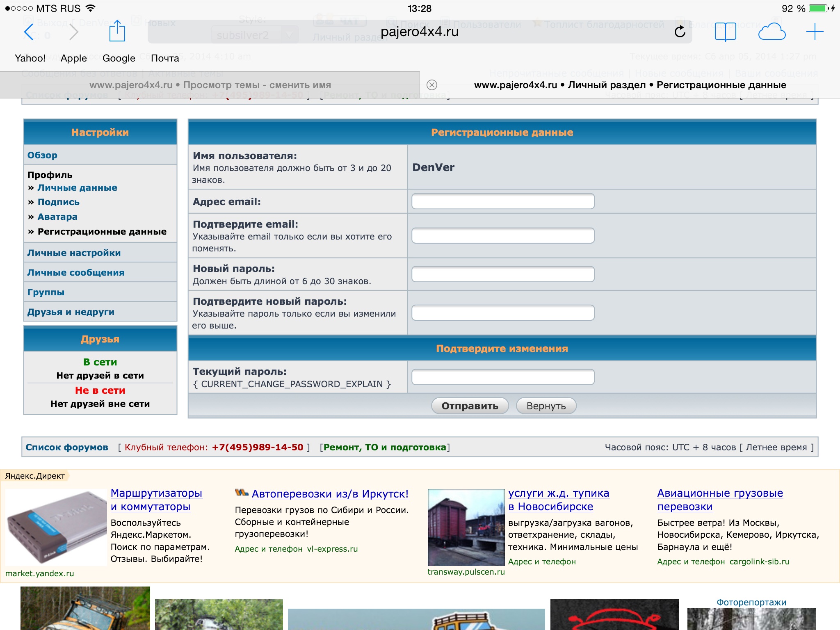Viewport: 840px width, 630px height.
Task: Tap the pajero4x4.ru address bar
Action: coord(419,32)
